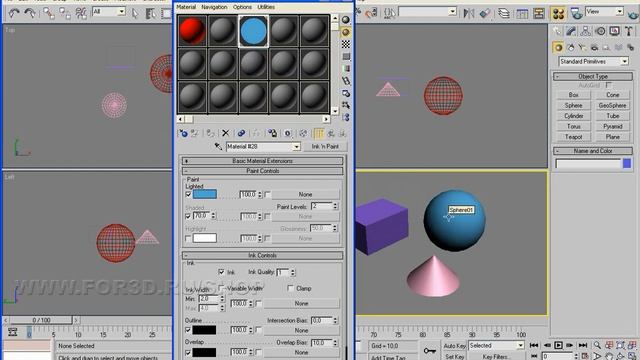Click the Teapot object type button
Viewport: 640px width, 360px height.
click(573, 137)
